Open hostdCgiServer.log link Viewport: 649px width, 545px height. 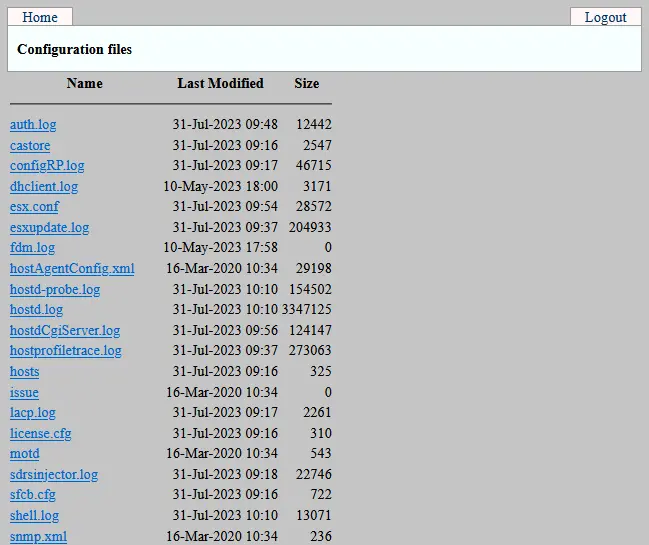coord(65,331)
